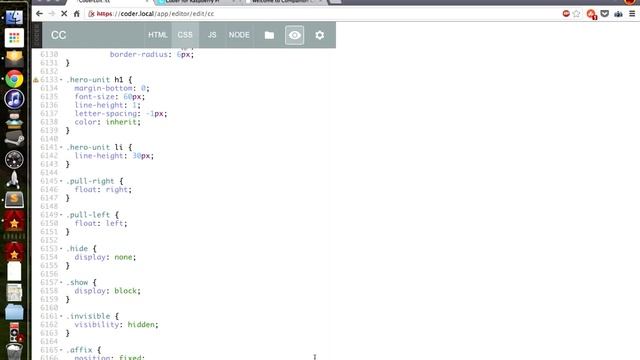This screenshot has height=360, width=640.
Task: Click the insecure HTTPS lock icon
Action: click(91, 13)
